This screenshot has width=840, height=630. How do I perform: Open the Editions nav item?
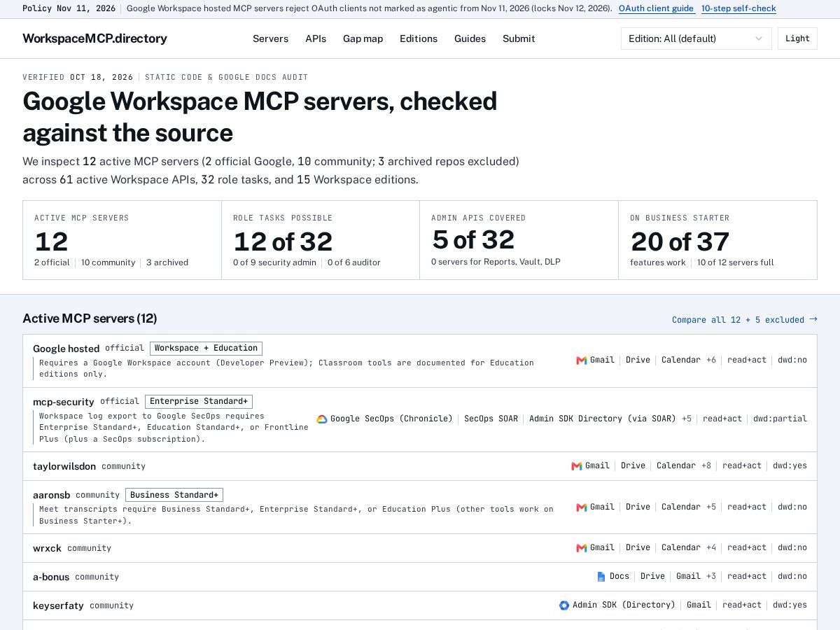[x=419, y=38]
